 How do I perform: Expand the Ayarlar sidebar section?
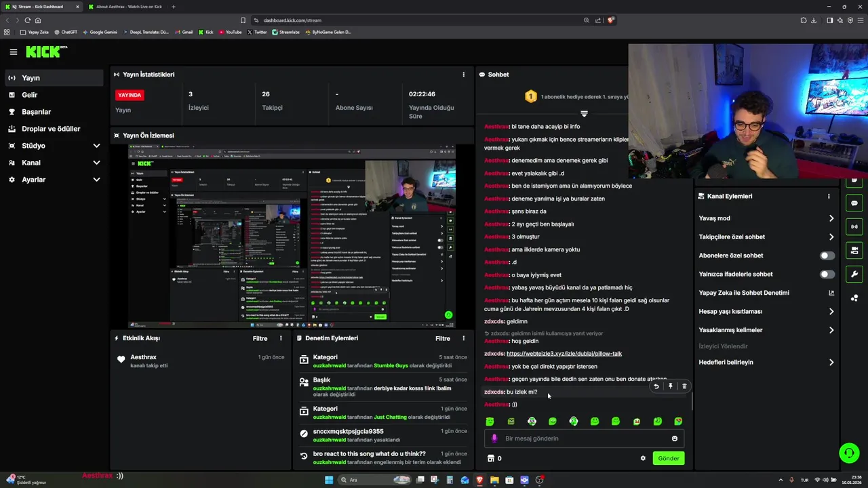pyautogui.click(x=54, y=180)
